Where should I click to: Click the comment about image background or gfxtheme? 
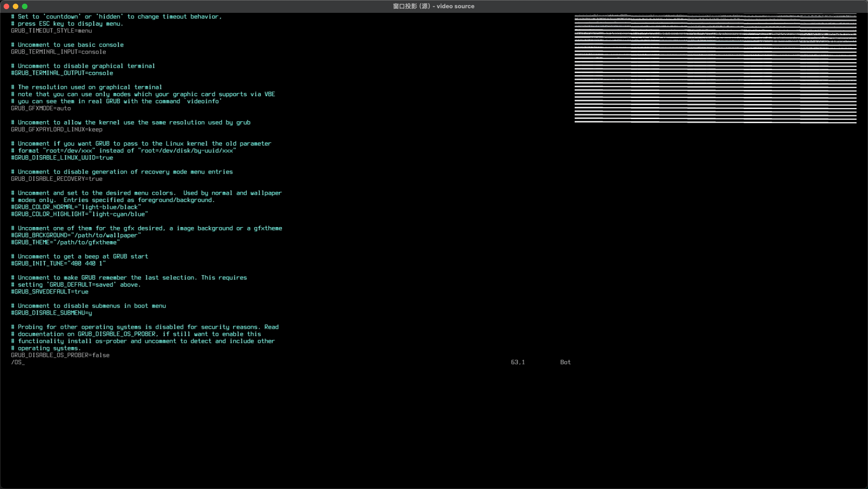tap(146, 228)
